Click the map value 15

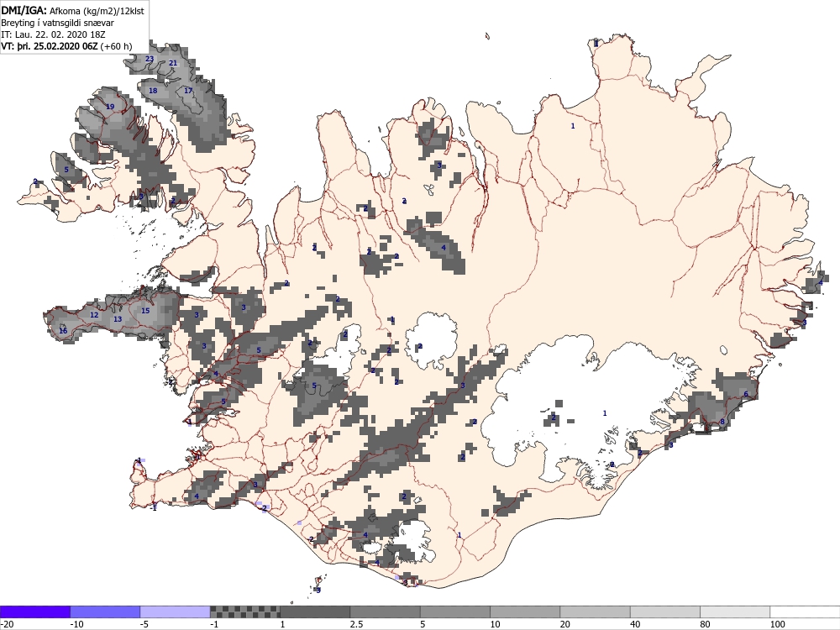[145, 311]
